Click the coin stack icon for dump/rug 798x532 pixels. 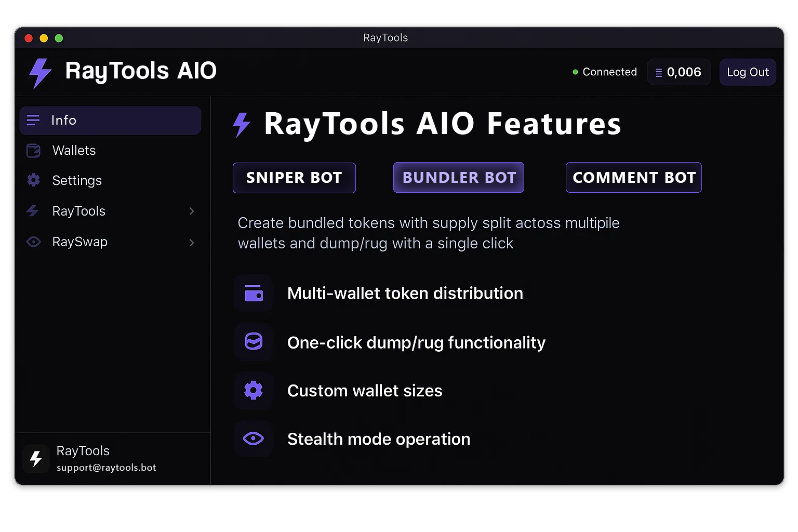point(254,342)
